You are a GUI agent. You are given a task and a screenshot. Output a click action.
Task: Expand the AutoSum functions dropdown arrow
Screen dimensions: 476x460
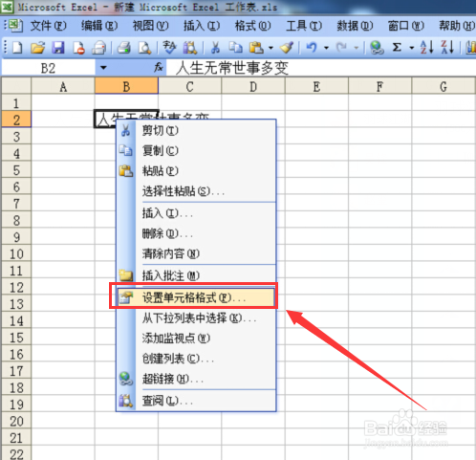[412, 48]
